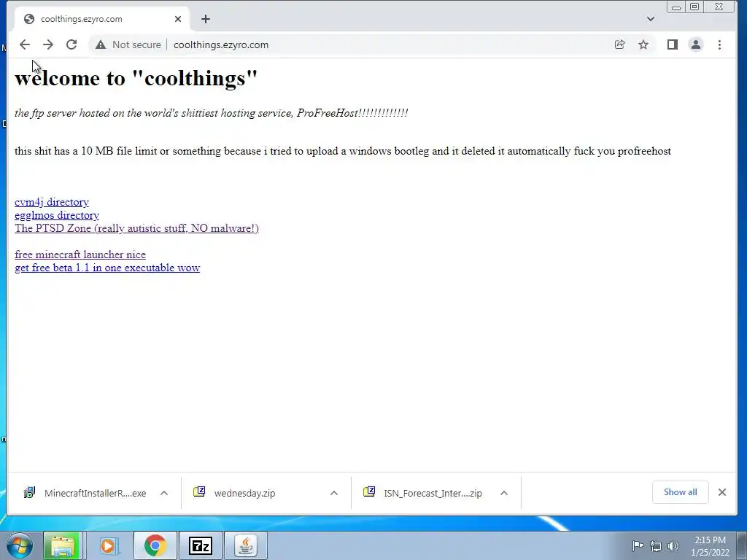This screenshot has height=560, width=747.
Task: Share this page using the share icon
Action: [620, 44]
